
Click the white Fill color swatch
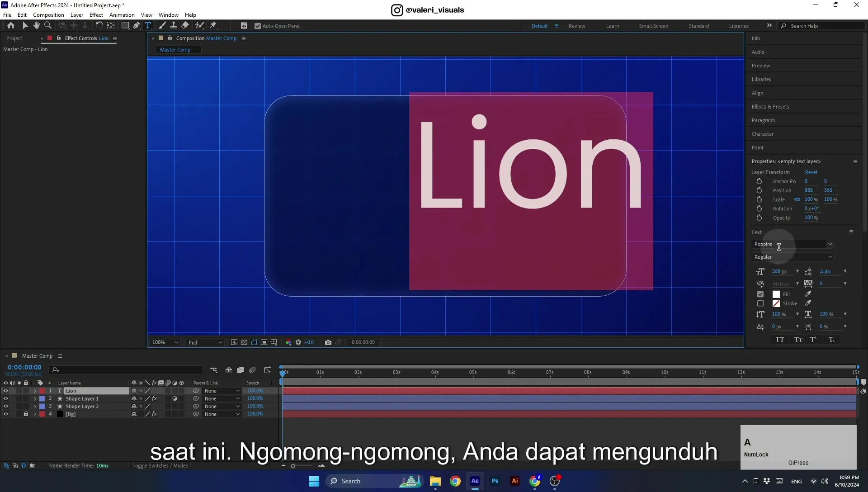pyautogui.click(x=776, y=294)
